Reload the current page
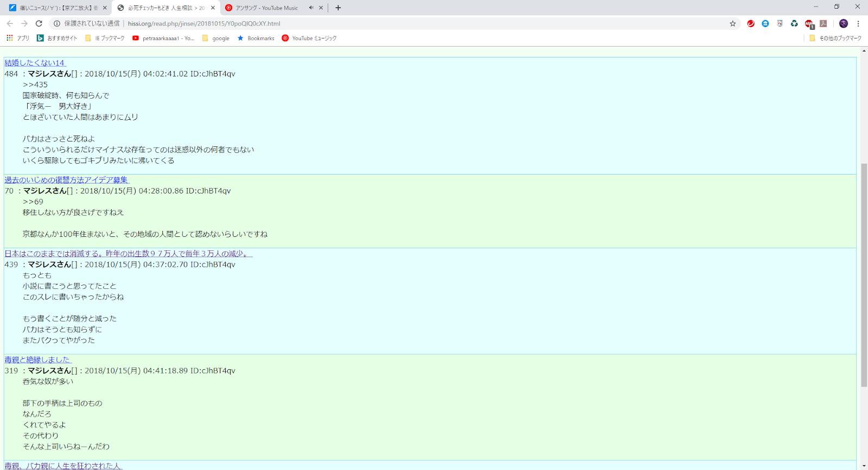Viewport: 868px width, 470px height. coord(39,23)
